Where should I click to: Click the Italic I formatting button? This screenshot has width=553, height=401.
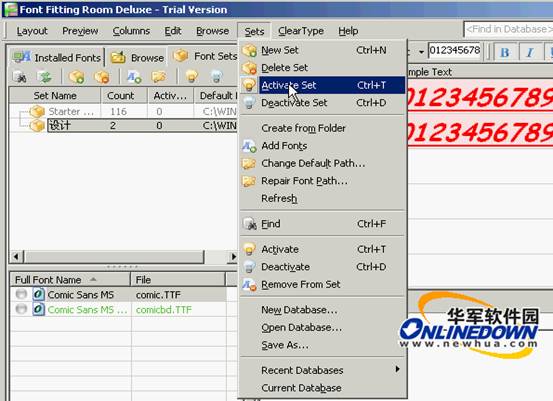(530, 53)
